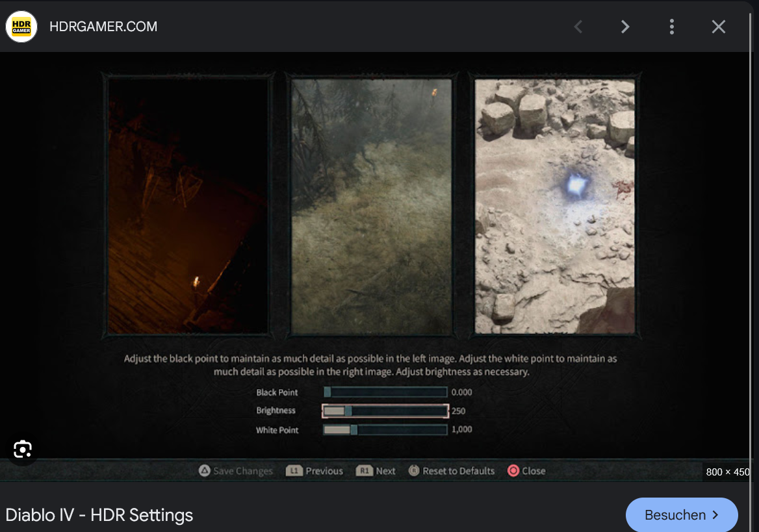Click the White Point label
Viewport: 759px width, 532px height.
click(277, 430)
